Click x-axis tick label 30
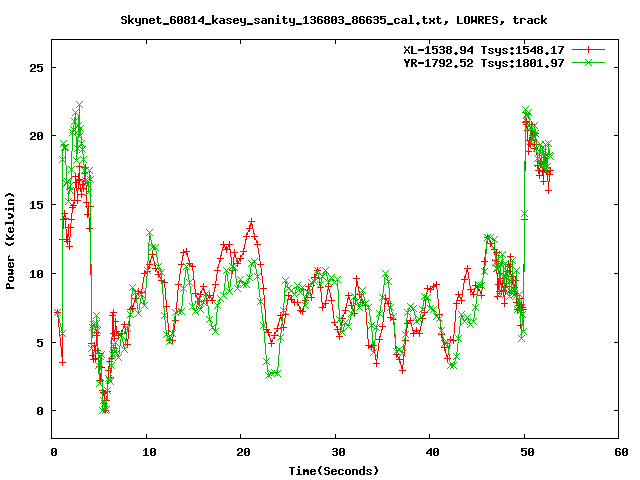Image resolution: width=640 pixels, height=480 pixels. 338,452
